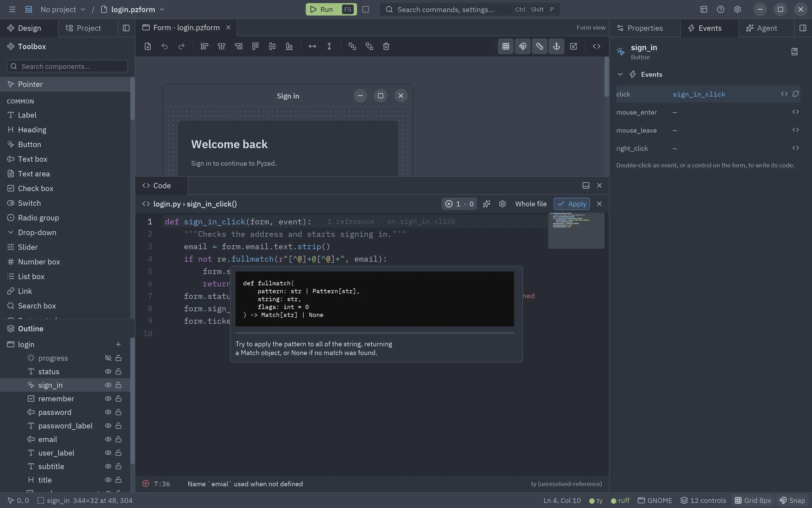The width and height of the screenshot is (812, 508).
Task: Collapse the Events section chevron
Action: click(x=620, y=75)
